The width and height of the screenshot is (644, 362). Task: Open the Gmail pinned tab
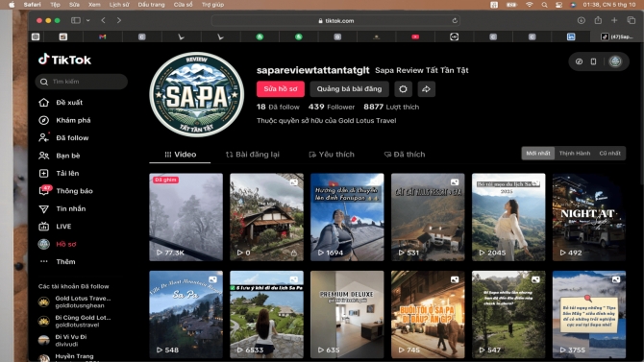pyautogui.click(x=102, y=36)
